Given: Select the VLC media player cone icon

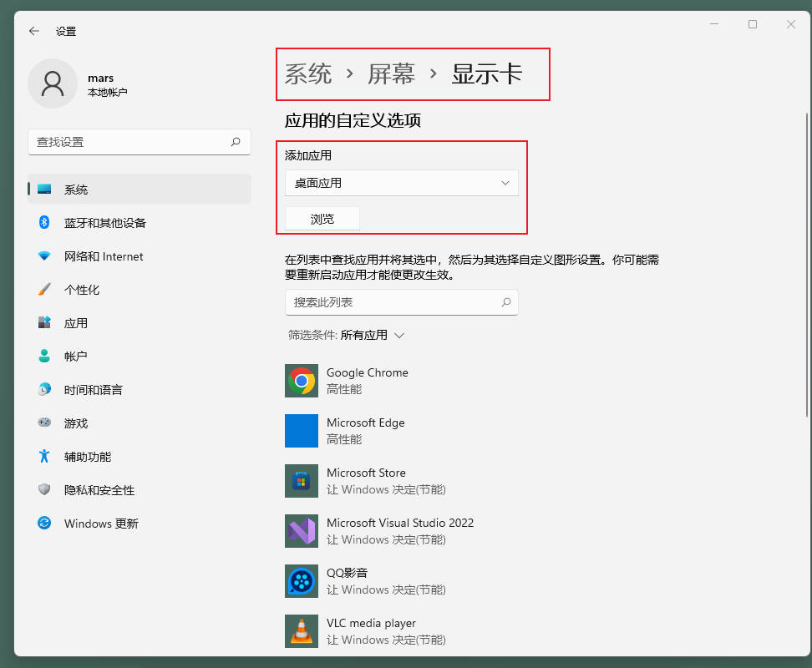Looking at the screenshot, I should tap(302, 631).
